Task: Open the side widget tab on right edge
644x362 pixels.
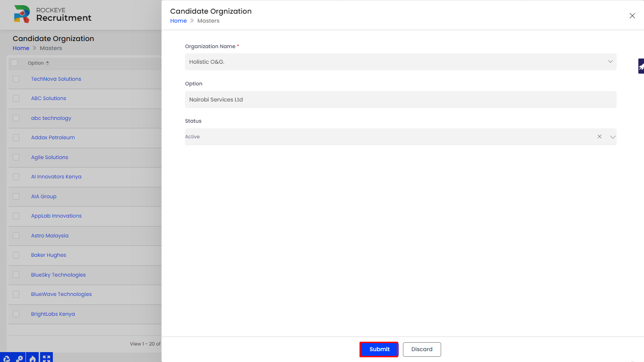Action: click(641, 66)
